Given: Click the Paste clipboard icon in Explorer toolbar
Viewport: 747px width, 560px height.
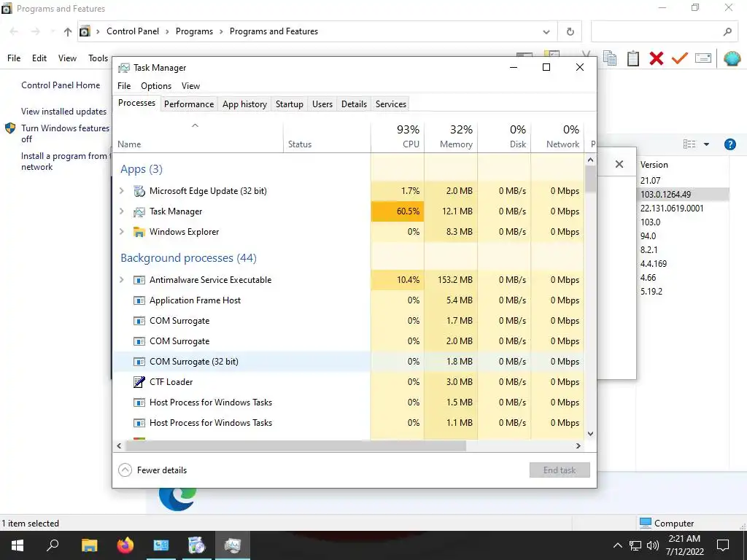Looking at the screenshot, I should point(633,58).
